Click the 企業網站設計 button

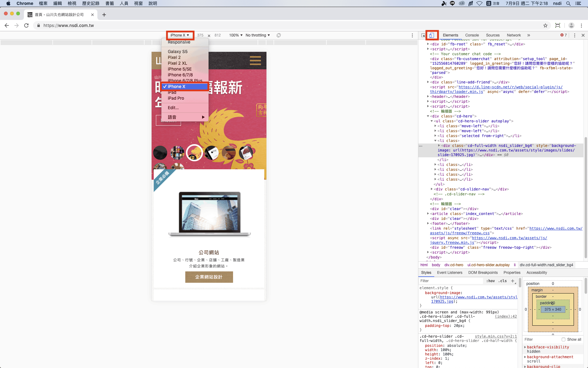tap(209, 277)
